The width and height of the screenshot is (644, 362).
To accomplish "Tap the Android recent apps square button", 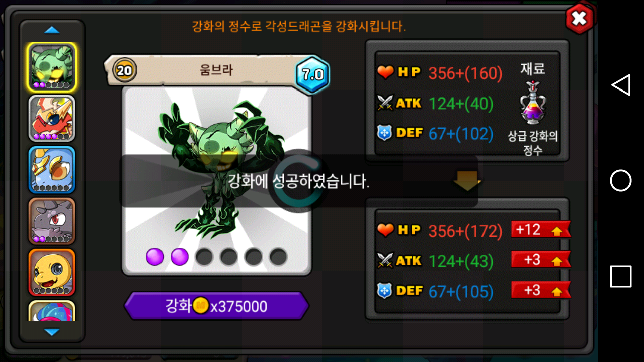I will point(621,277).
